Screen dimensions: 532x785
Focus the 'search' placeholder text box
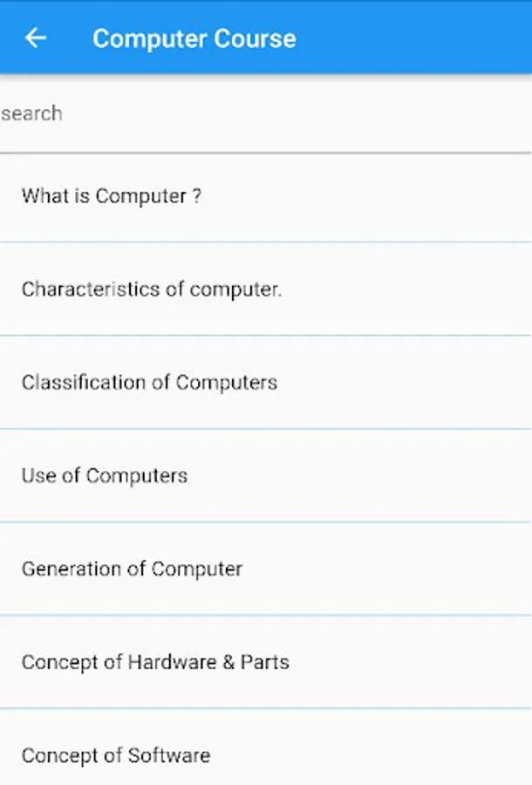click(266, 113)
